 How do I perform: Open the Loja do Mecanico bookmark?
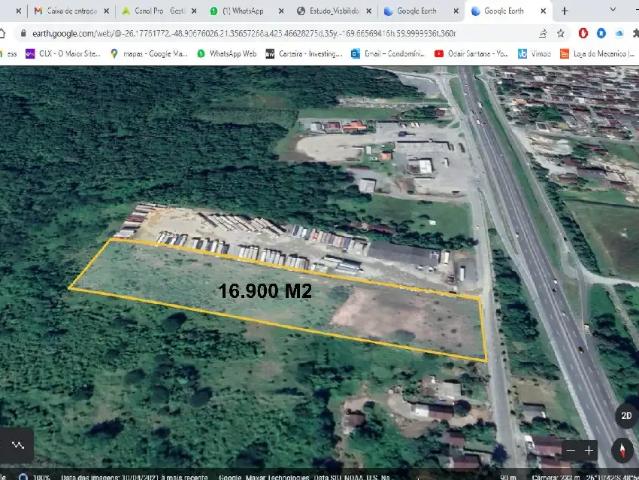pos(597,53)
